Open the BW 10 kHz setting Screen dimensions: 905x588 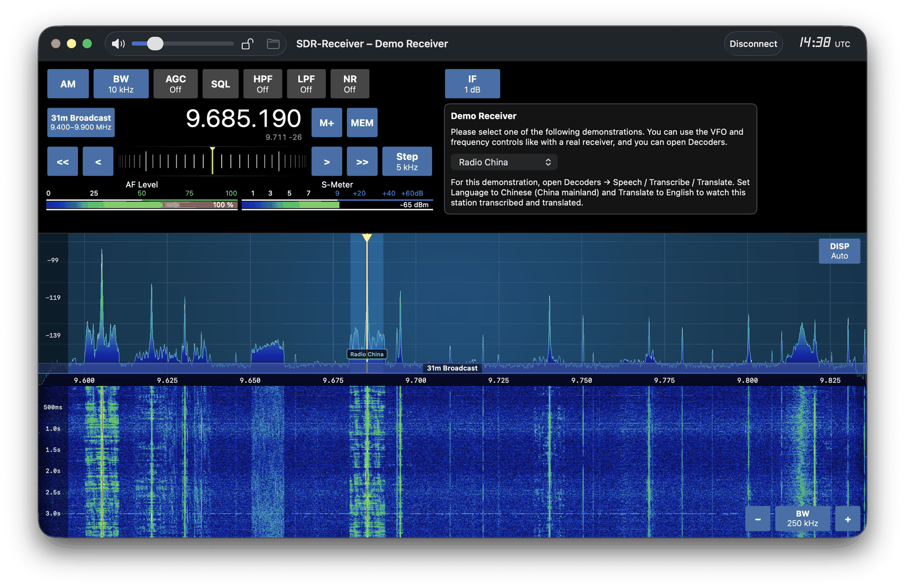[x=121, y=84]
